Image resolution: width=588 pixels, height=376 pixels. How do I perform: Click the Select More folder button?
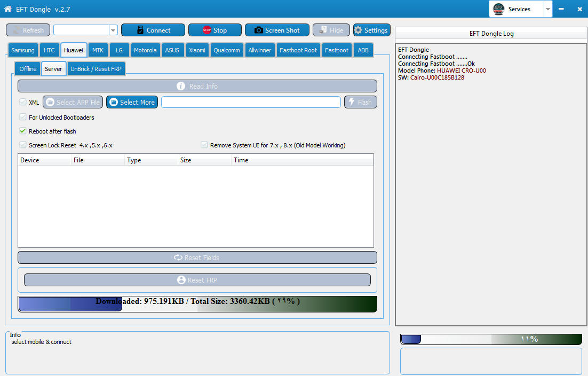[x=132, y=102]
